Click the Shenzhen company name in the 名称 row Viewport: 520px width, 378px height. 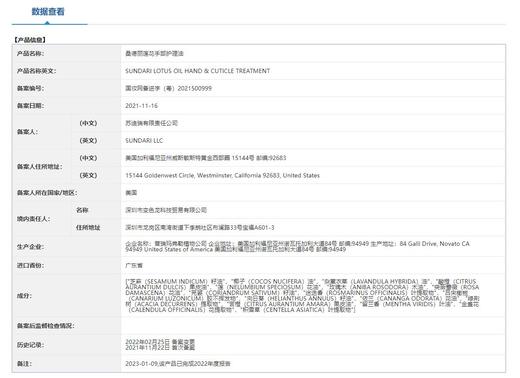166,210
